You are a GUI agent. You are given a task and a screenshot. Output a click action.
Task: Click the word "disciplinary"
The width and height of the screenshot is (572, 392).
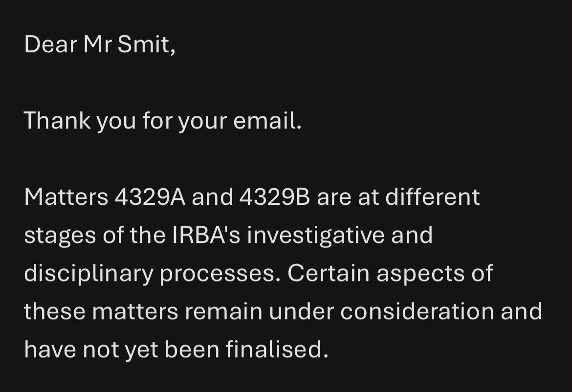point(88,274)
